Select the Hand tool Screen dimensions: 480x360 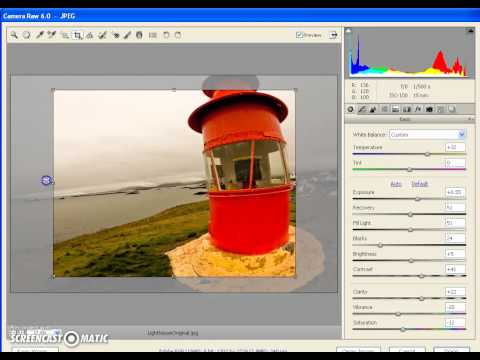click(x=27, y=35)
